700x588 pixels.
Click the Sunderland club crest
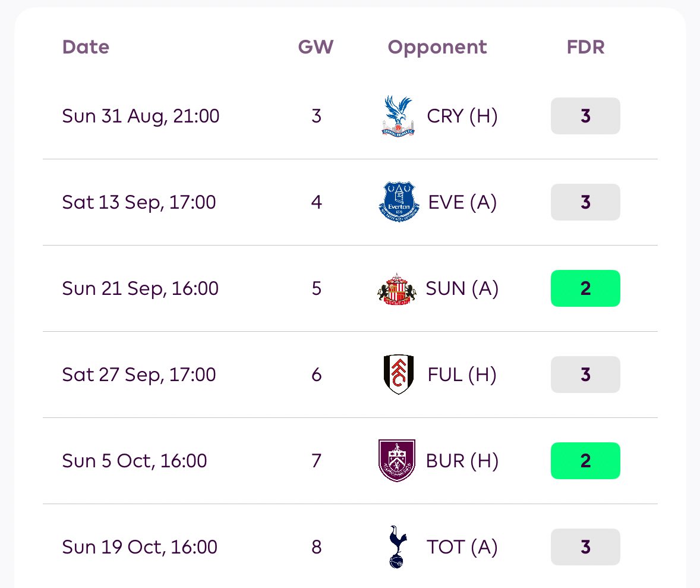coord(396,288)
